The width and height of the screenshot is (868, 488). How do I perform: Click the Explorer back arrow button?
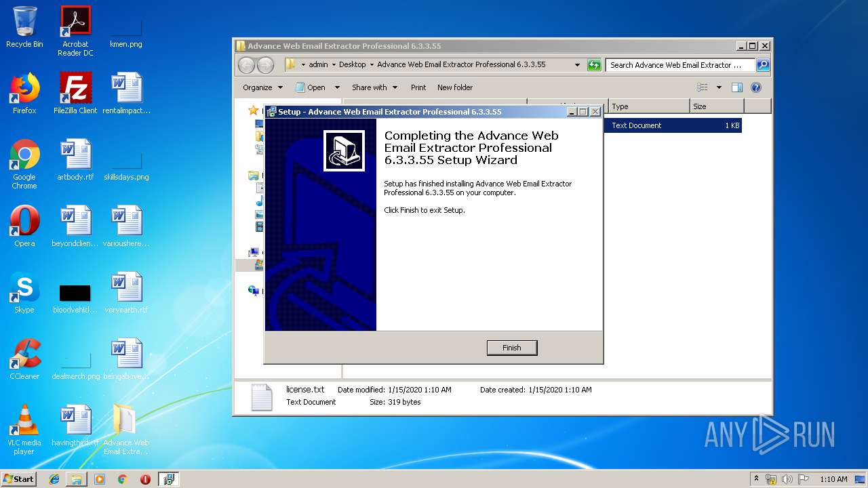[x=246, y=65]
